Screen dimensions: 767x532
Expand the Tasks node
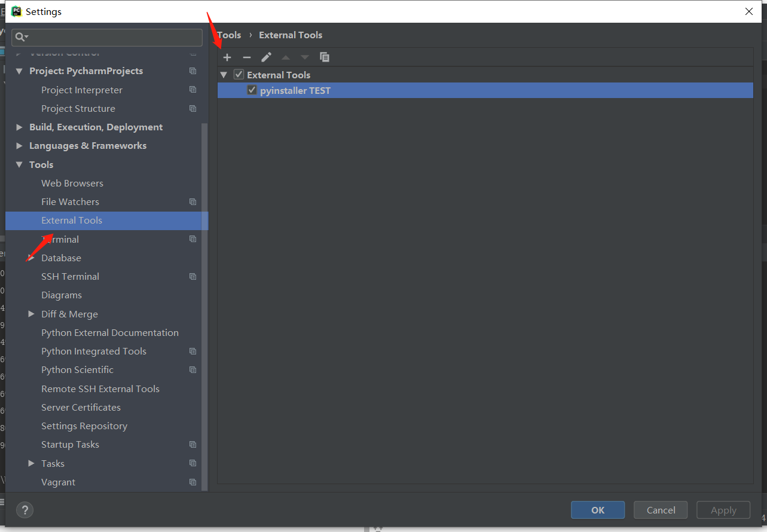pos(31,463)
